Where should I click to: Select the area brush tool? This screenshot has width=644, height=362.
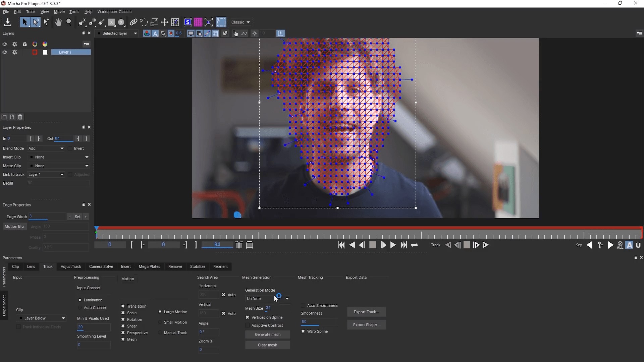coord(102,22)
